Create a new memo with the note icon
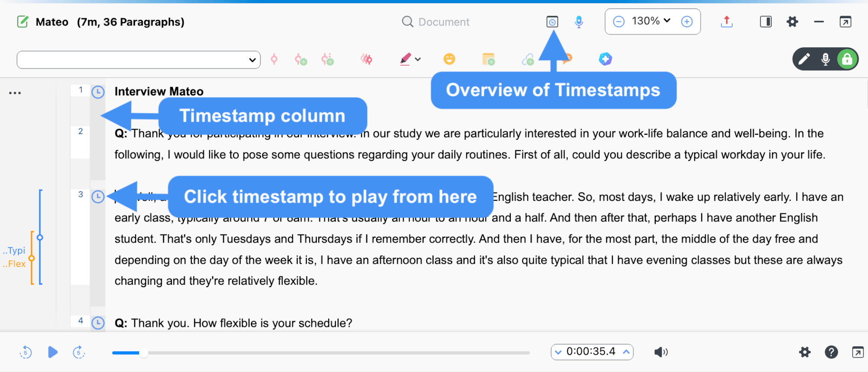The width and height of the screenshot is (868, 372). [x=488, y=59]
